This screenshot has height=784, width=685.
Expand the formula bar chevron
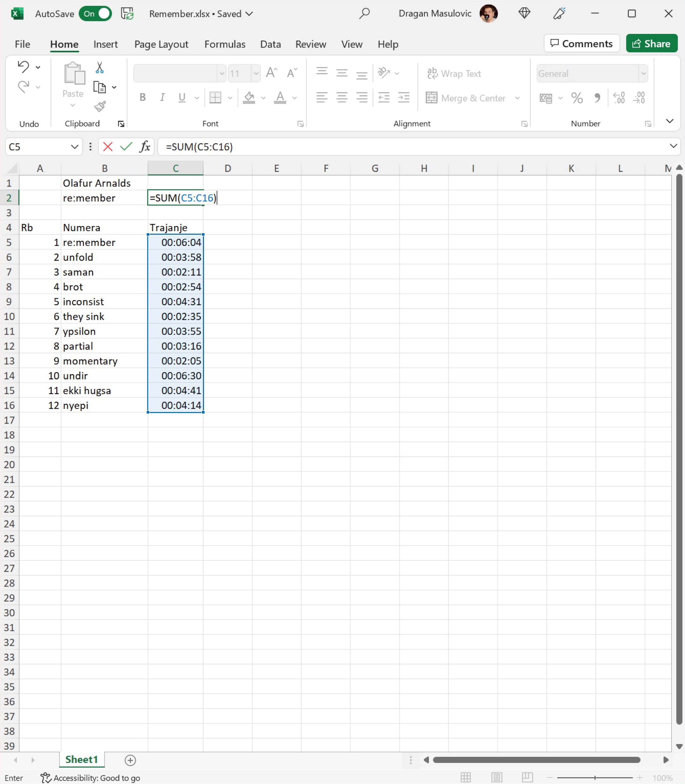point(673,146)
